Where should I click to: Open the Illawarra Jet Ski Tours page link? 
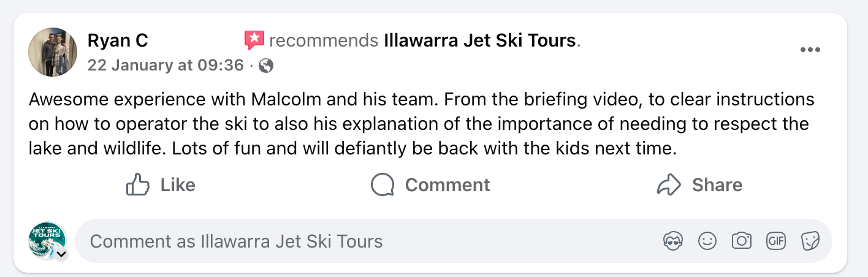coord(480,41)
